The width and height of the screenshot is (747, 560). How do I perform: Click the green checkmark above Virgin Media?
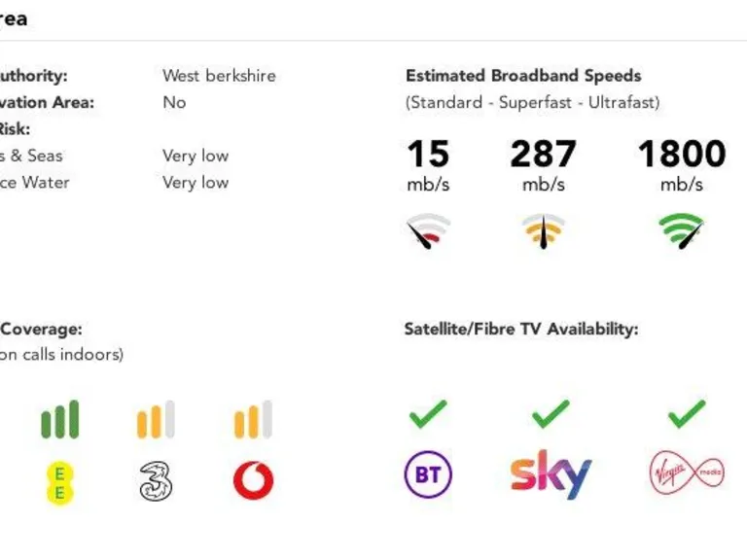tap(687, 414)
